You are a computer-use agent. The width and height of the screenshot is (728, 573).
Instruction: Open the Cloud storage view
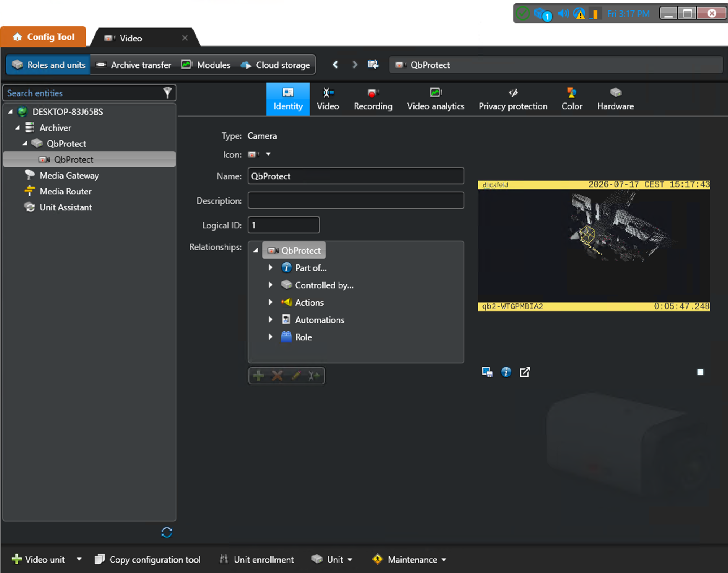point(275,65)
